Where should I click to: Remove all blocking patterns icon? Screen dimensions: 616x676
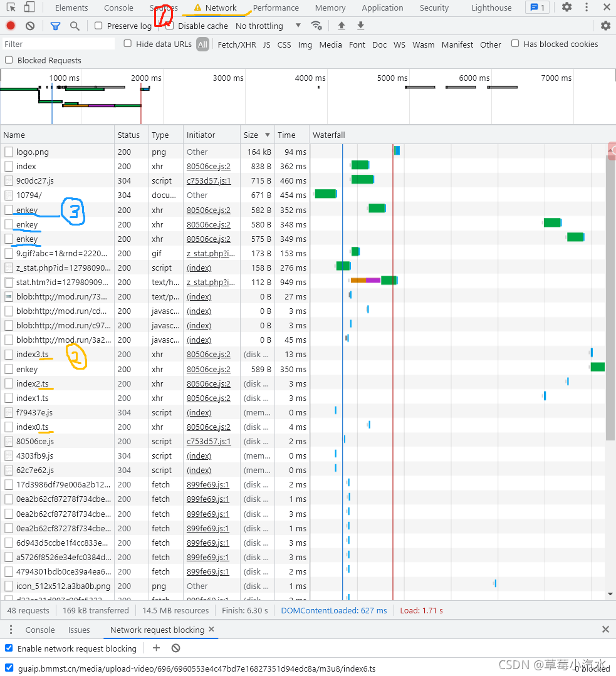175,648
